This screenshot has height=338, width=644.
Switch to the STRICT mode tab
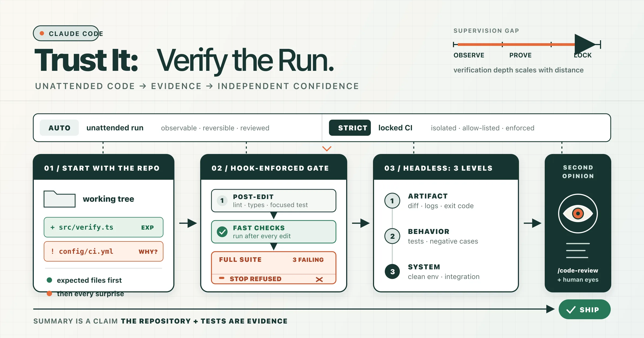click(350, 128)
